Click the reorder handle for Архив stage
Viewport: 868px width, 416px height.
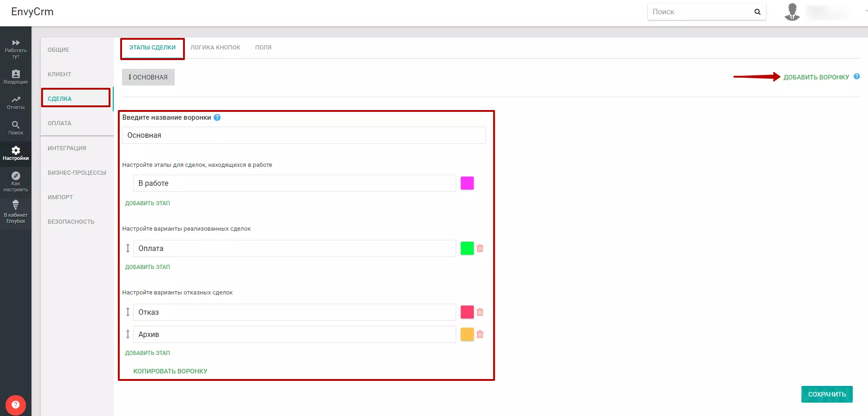[128, 334]
